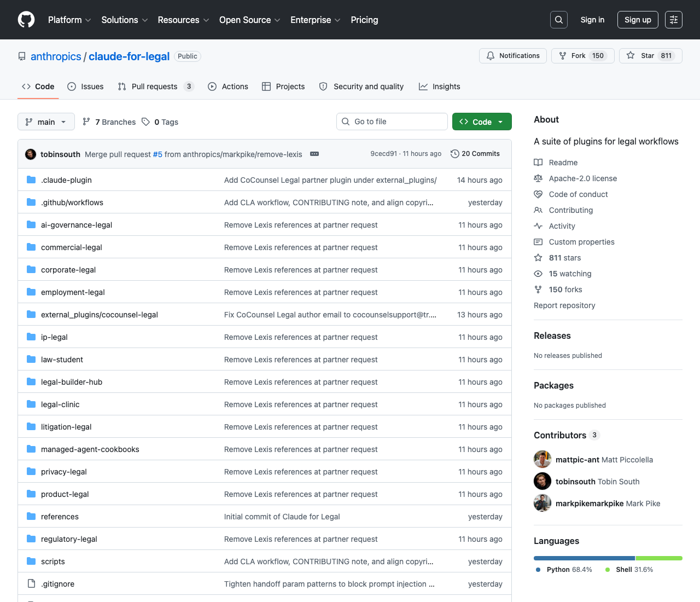
Task: Click the pulse icon beside Activity
Action: coord(538,226)
